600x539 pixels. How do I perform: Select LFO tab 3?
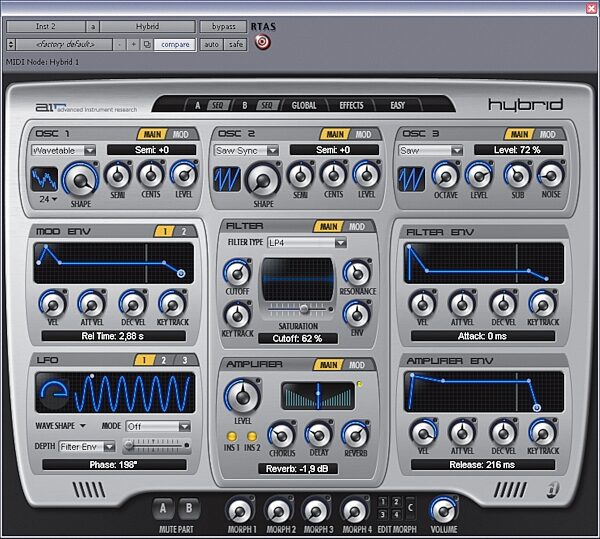point(185,360)
